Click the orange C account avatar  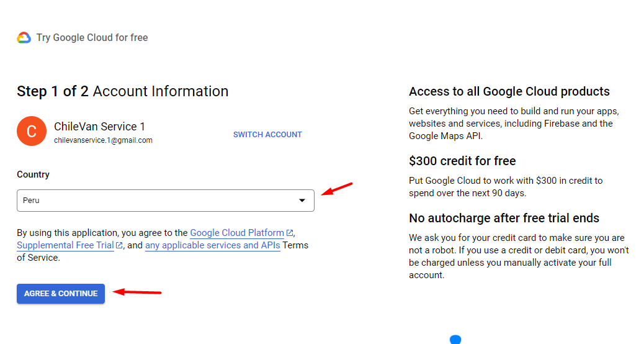point(32,131)
